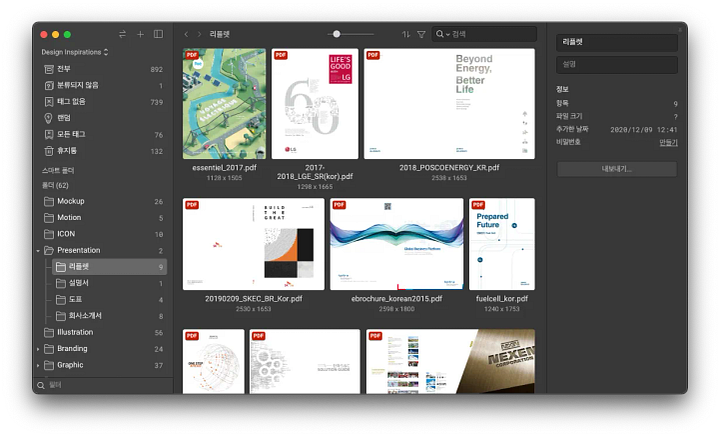Open the ICON folder
The width and height of the screenshot is (720, 437).
(x=103, y=234)
